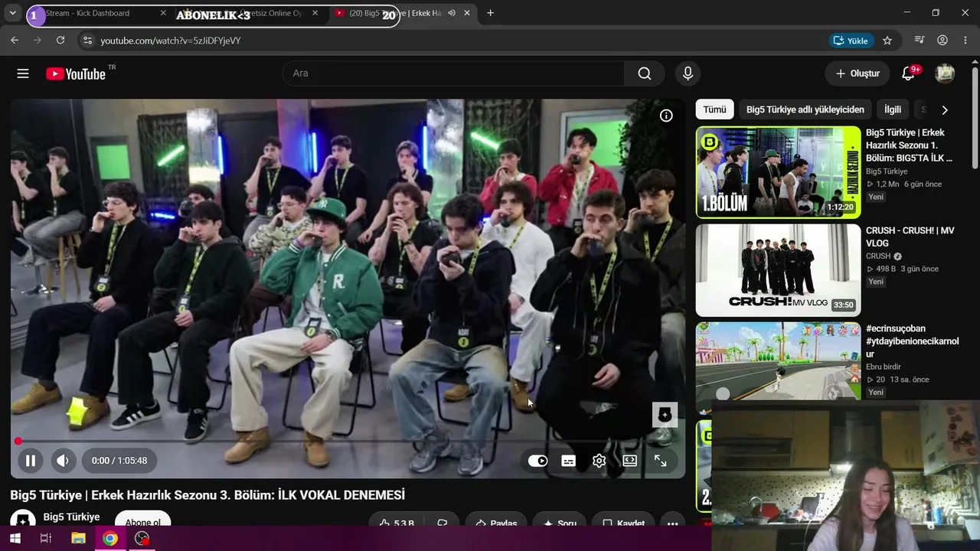Show video info card icon
The height and width of the screenshot is (551, 980).
[666, 116]
